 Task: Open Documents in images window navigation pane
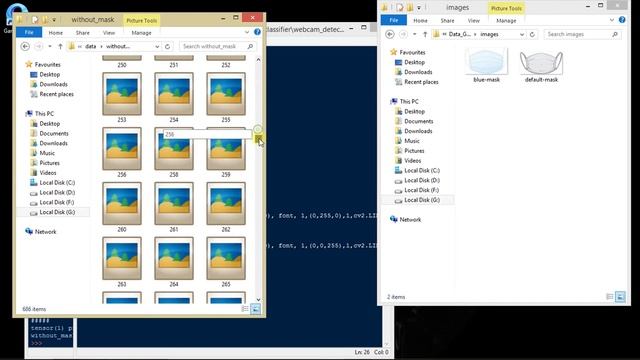pyautogui.click(x=418, y=121)
